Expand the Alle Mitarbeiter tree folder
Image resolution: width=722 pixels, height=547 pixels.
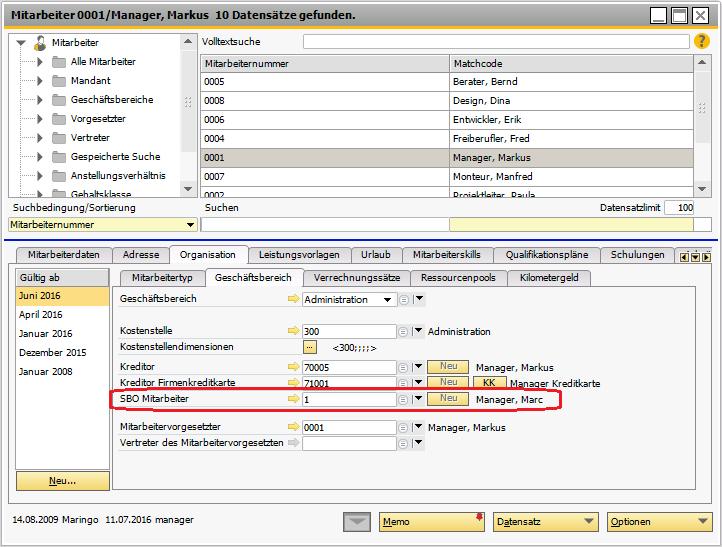pyautogui.click(x=41, y=62)
